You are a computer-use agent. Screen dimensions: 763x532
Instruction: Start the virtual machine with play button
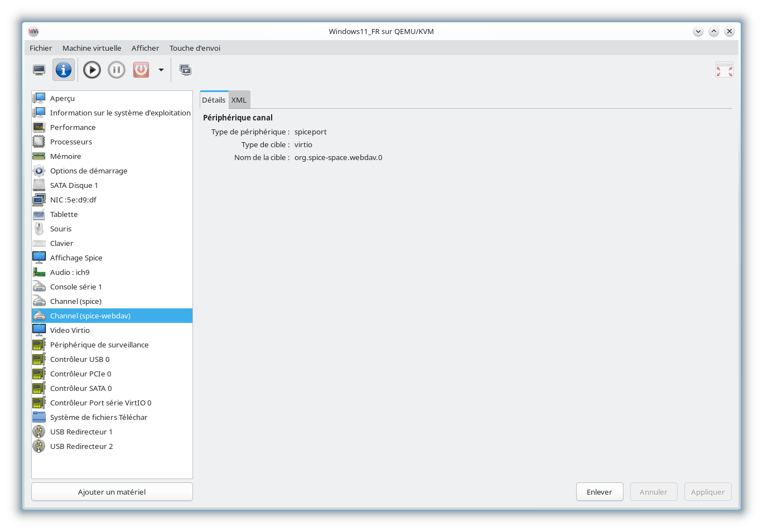(92, 70)
